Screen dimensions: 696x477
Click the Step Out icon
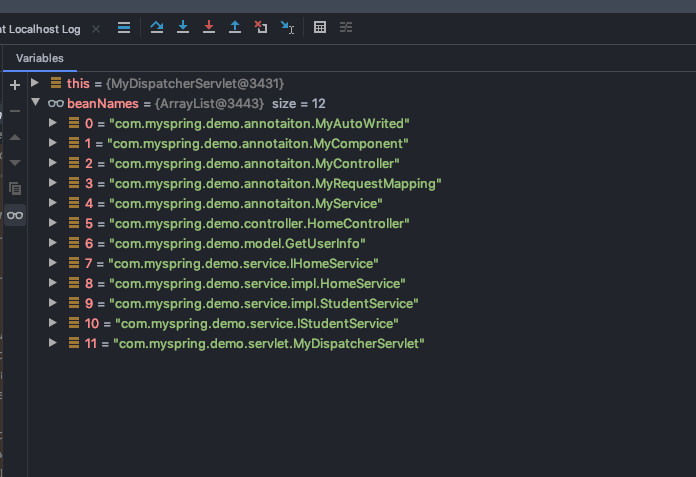tap(235, 28)
